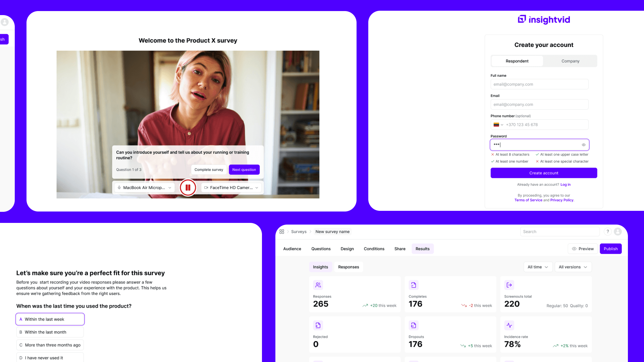The width and height of the screenshot is (644, 362).
Task: Click the microphone icon on the MacBook Air selector
Action: point(119,188)
